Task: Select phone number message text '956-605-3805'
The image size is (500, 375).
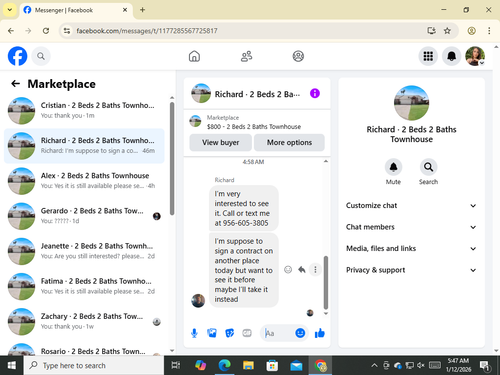Action: click(x=246, y=223)
